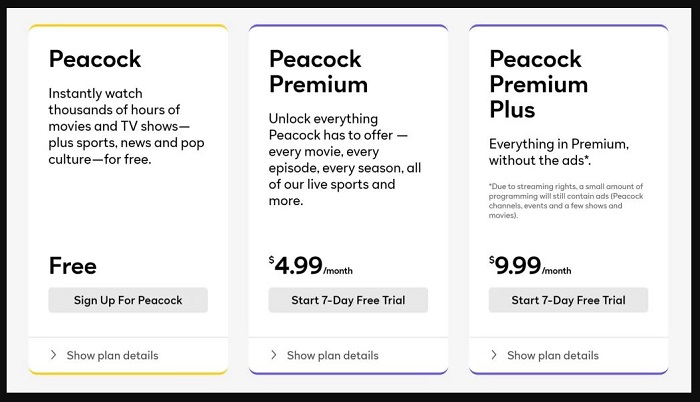
Task: Select the Peacock free plan heading
Action: pyautogui.click(x=95, y=59)
